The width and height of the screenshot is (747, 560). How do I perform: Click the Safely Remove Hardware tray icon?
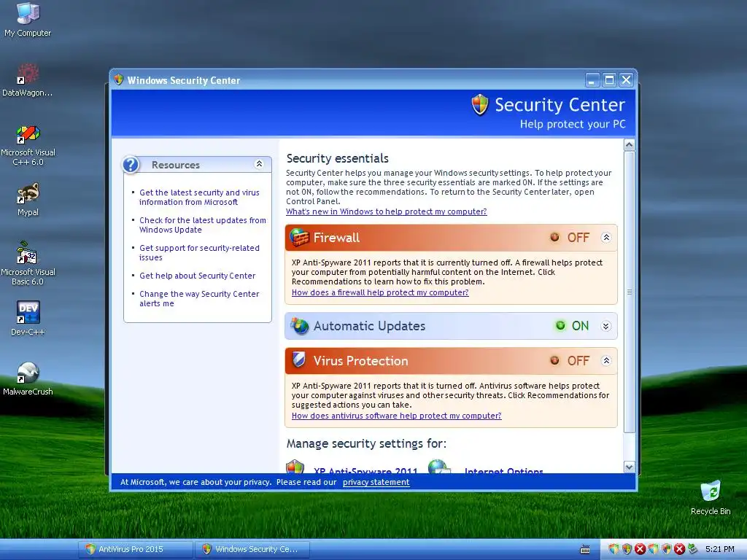click(x=693, y=549)
